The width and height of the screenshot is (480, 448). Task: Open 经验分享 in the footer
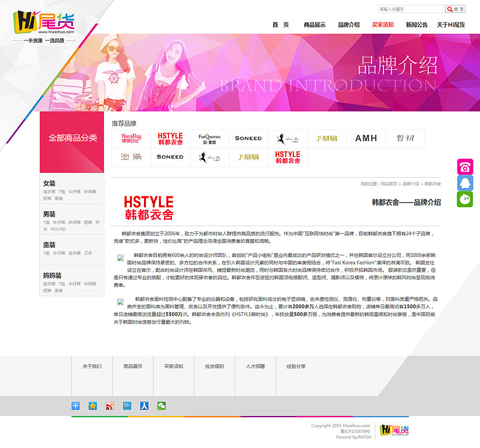point(296,366)
